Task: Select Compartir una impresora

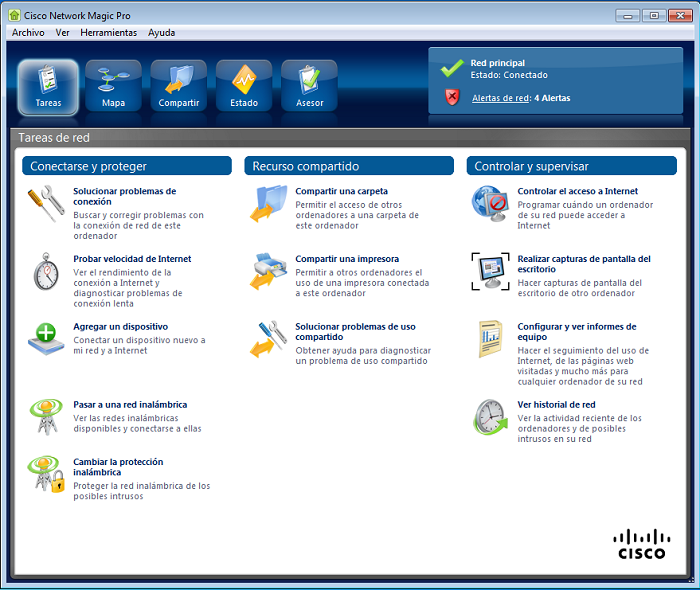Action: pos(347,259)
